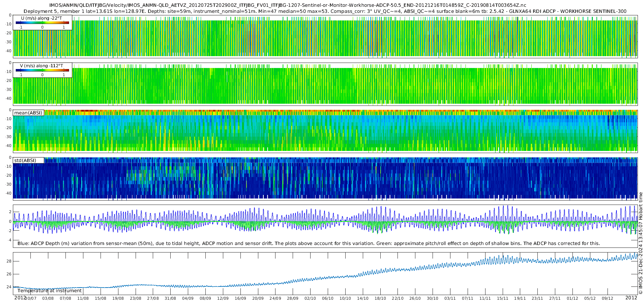The height and width of the screenshot is (304, 644).
Task: Click inside the V velocity heatmap panel
Action: [x=325, y=84]
